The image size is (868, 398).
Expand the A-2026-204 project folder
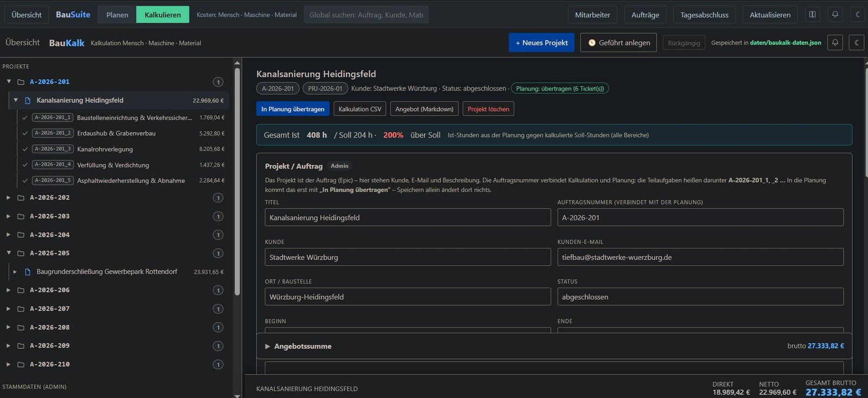(x=8, y=235)
